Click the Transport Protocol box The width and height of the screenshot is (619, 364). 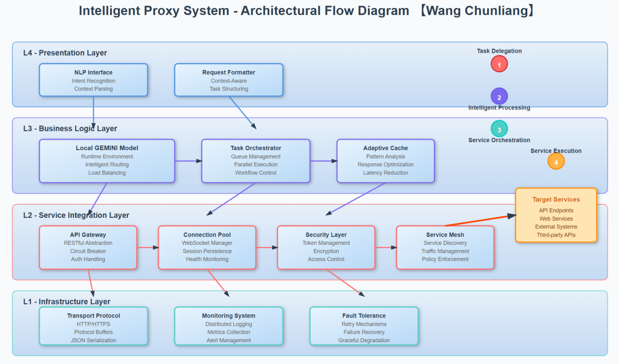pos(93,326)
